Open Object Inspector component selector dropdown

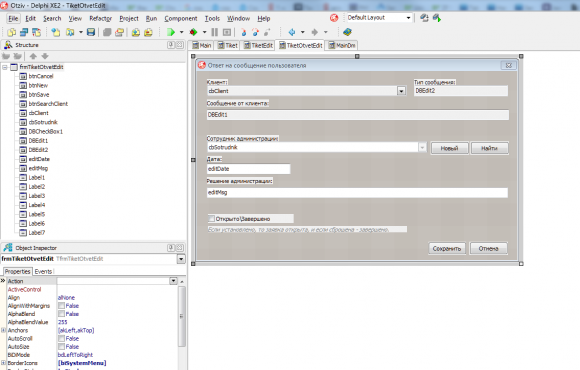coord(181,259)
